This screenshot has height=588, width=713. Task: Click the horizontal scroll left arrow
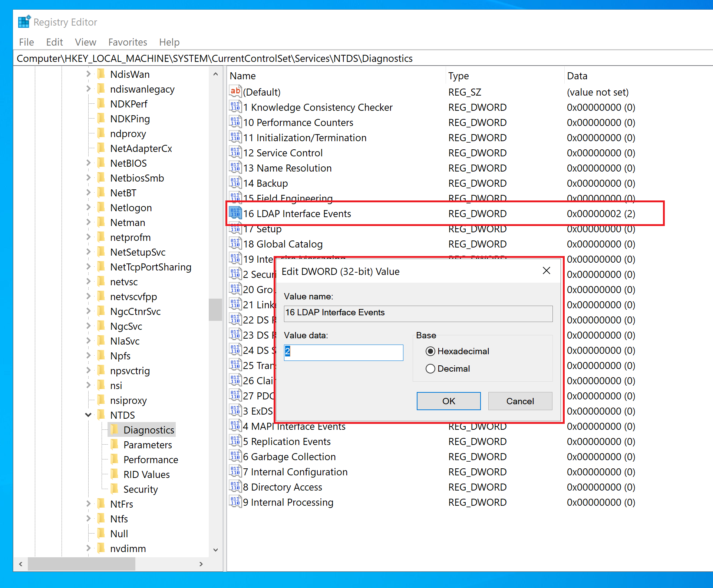tap(21, 564)
